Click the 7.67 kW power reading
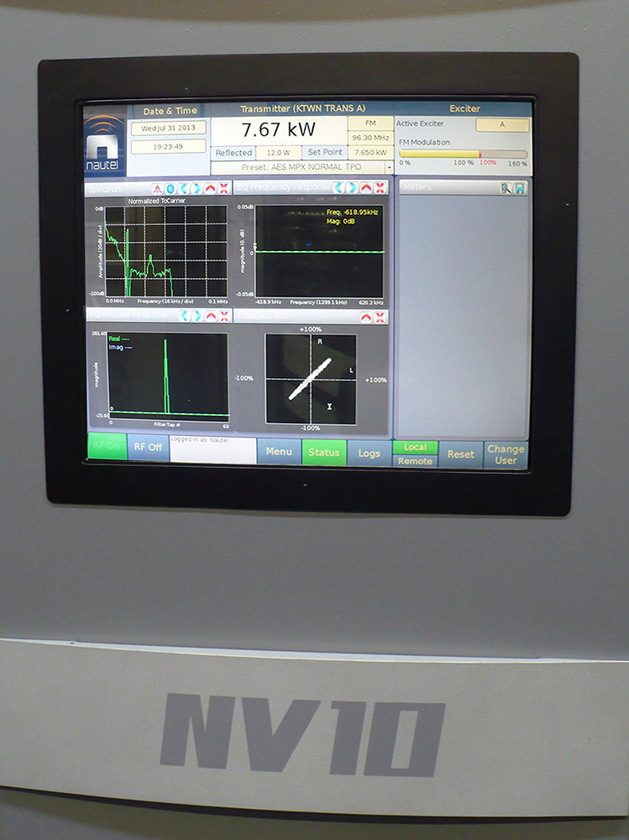This screenshot has height=840, width=629. 279,130
